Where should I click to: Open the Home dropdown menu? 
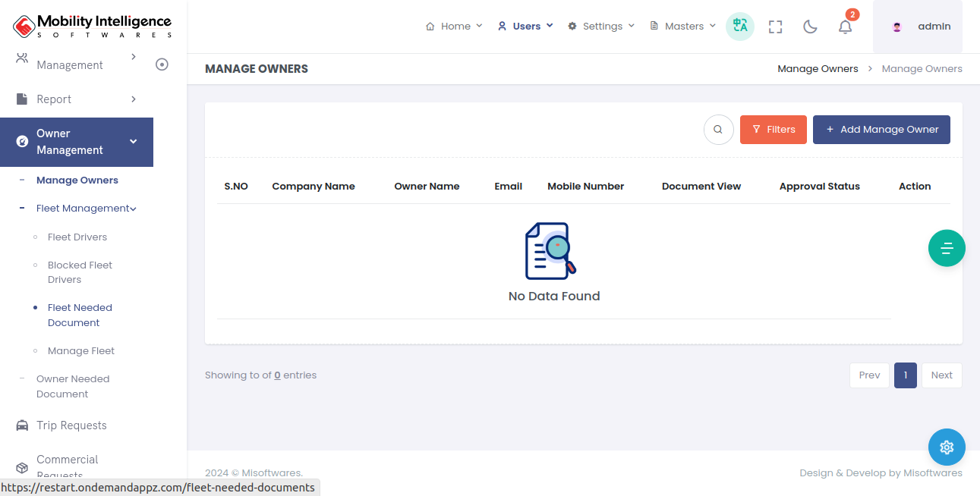coord(454,27)
